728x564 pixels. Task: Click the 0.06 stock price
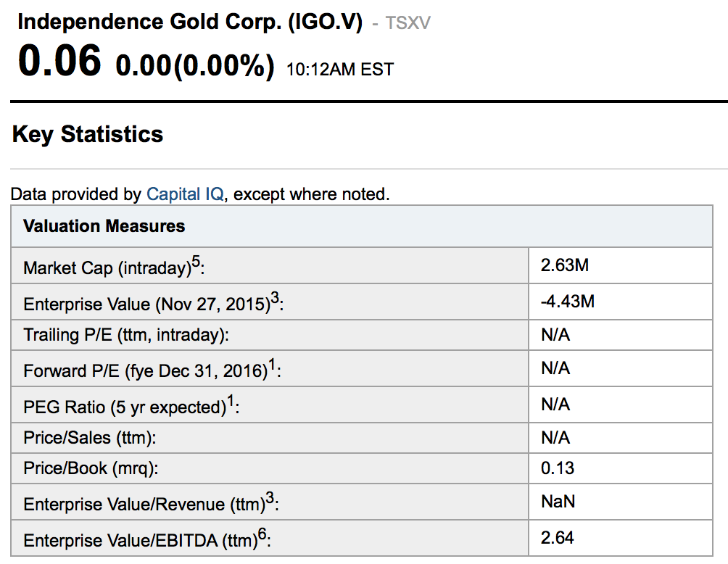coord(59,61)
